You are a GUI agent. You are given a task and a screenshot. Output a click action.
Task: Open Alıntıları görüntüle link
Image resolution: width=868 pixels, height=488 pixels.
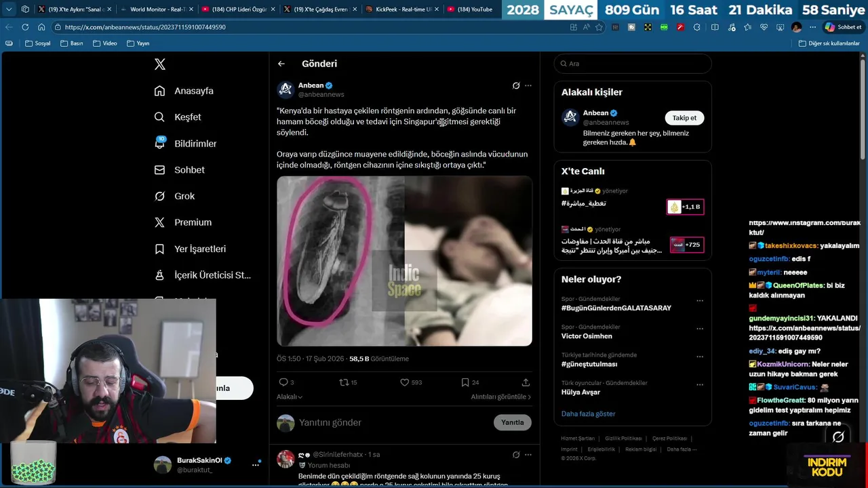pos(501,396)
